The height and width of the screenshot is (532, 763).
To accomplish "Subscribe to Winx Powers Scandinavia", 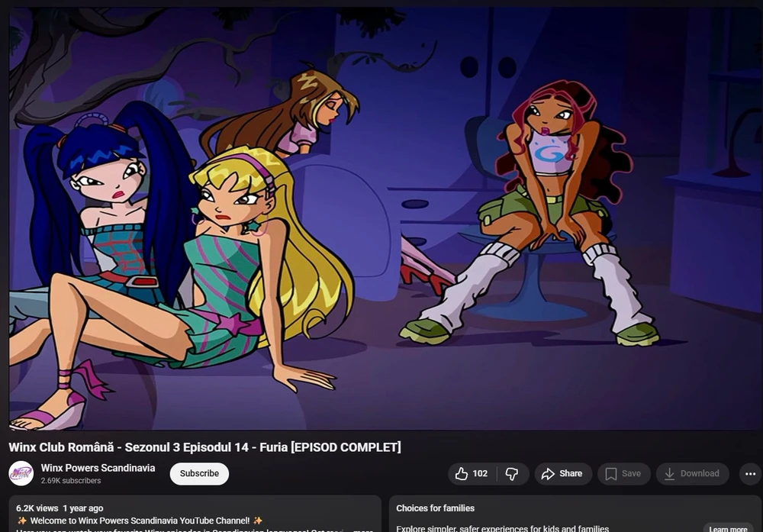I will click(x=199, y=473).
